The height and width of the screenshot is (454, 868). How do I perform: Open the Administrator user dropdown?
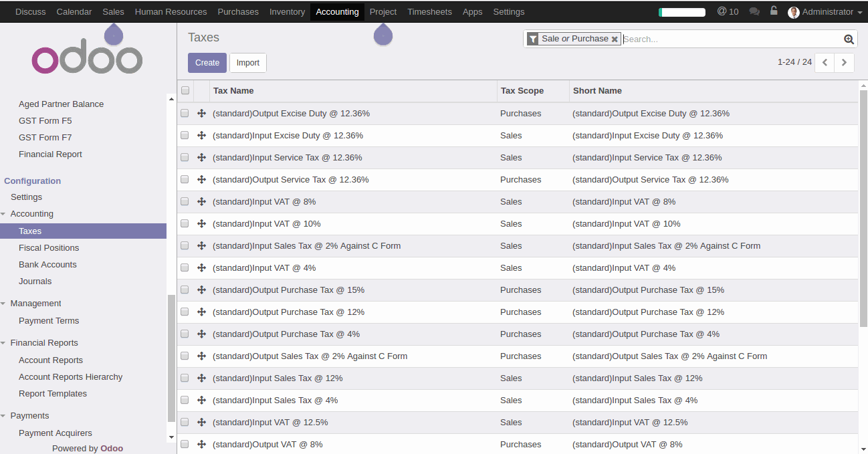825,12
